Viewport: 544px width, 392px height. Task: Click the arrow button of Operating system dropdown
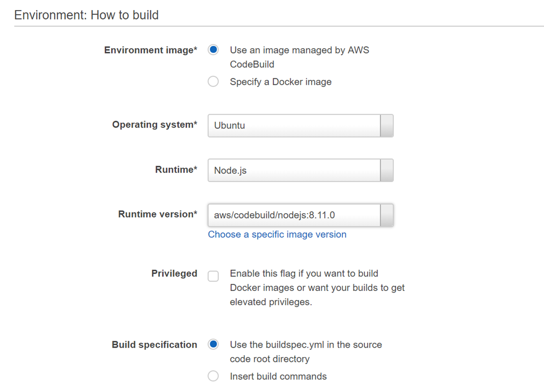pyautogui.click(x=387, y=126)
